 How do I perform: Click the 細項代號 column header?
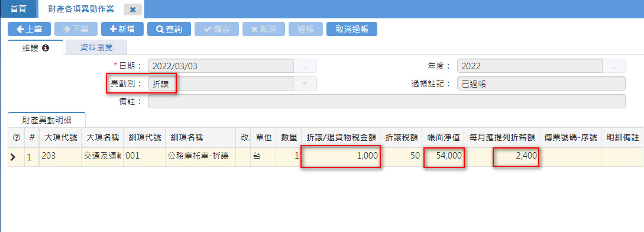[144, 137]
